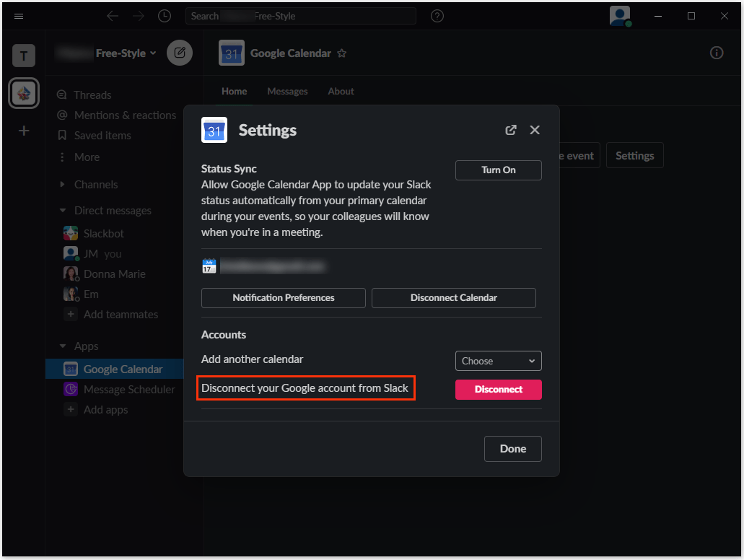Click the red Disconnect button
The width and height of the screenshot is (744, 560).
(498, 389)
